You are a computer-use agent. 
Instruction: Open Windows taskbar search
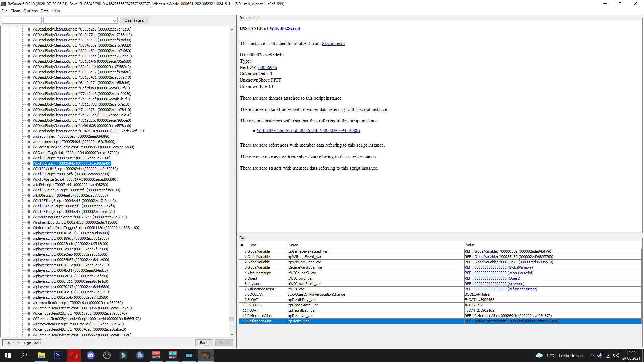tap(24, 355)
